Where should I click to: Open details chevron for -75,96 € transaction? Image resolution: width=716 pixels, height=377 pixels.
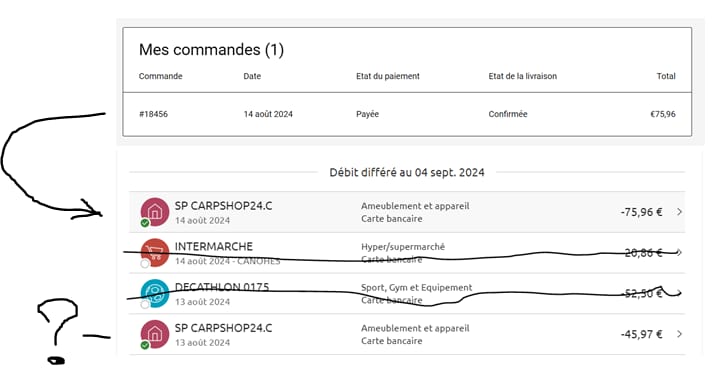pos(679,212)
